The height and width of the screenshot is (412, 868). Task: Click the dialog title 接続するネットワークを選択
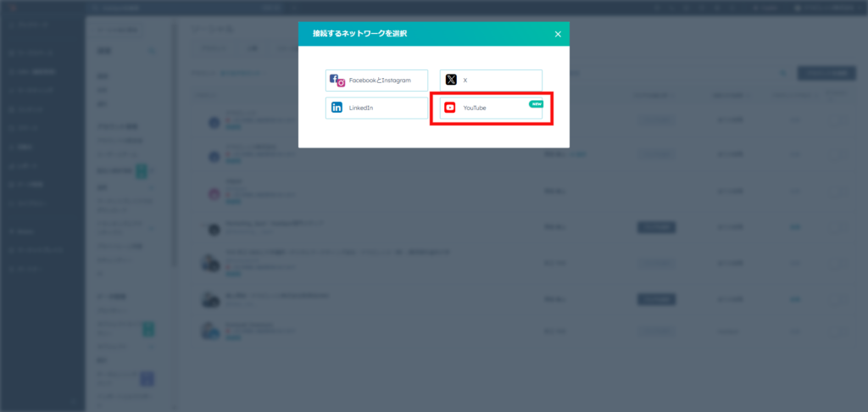[x=359, y=34]
